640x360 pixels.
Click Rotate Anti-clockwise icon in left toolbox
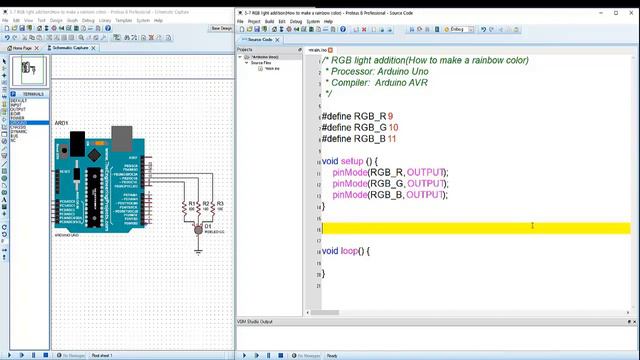4,235
